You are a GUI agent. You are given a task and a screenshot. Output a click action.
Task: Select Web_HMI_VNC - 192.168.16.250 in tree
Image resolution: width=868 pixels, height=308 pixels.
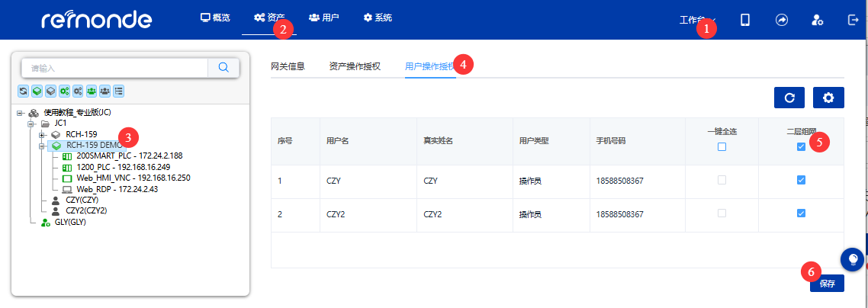(x=133, y=178)
